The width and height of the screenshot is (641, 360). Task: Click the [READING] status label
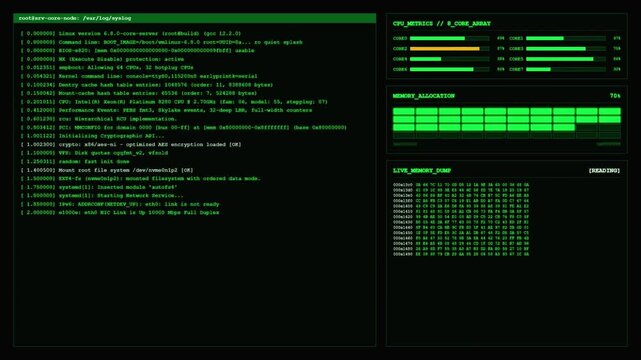click(x=604, y=171)
